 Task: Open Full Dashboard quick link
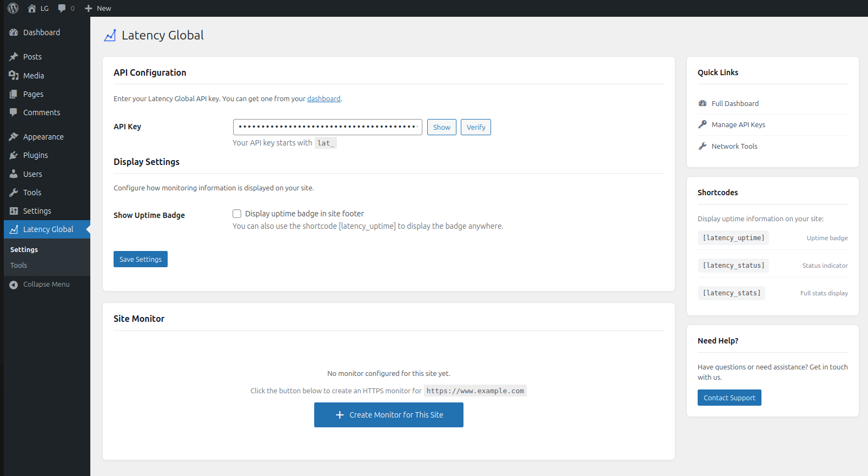coord(735,103)
